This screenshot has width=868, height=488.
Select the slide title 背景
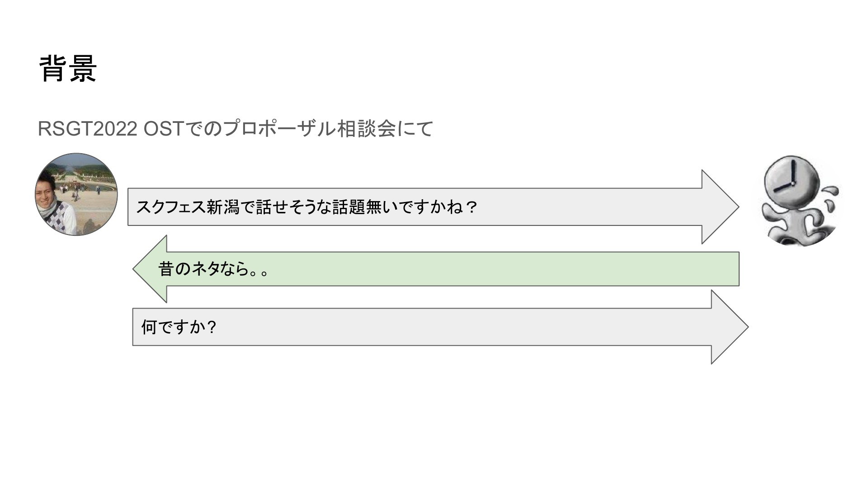tap(68, 69)
